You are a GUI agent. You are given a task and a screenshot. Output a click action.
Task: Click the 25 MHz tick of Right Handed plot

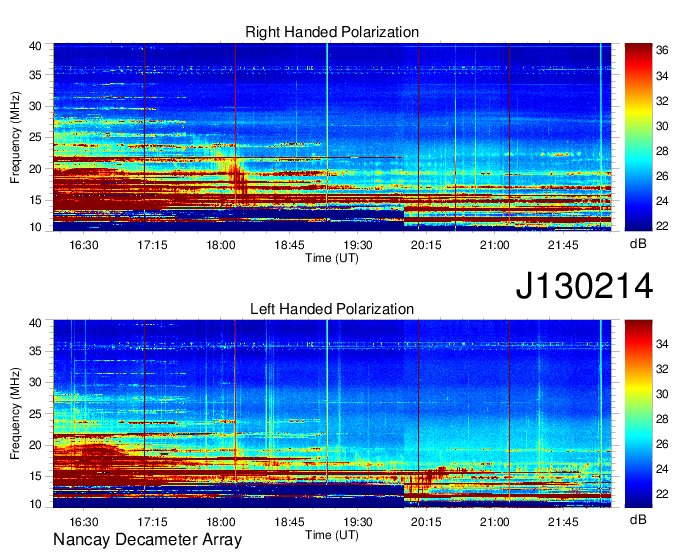35,137
